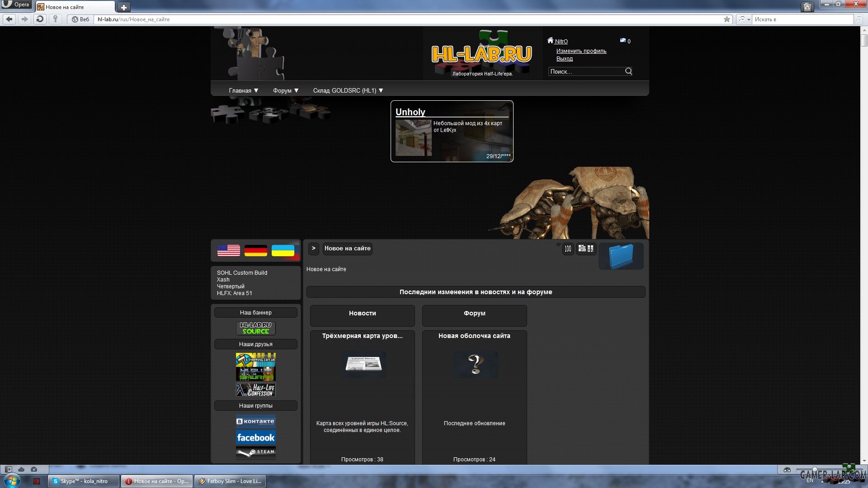This screenshot has height=488, width=868.
Task: Click the HL-LAB.RU SOURCE banner
Action: tap(256, 328)
